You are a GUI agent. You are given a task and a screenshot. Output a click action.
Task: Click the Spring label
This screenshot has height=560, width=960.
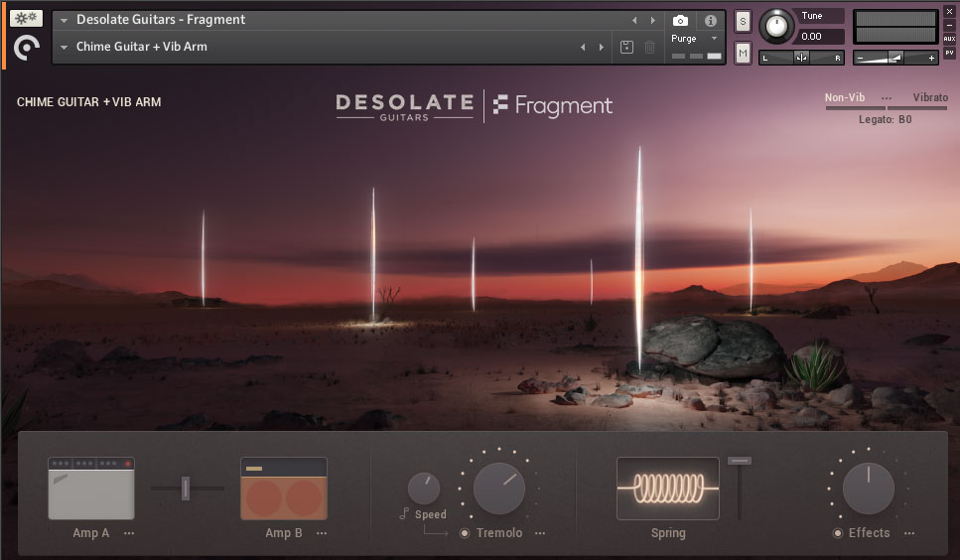pyautogui.click(x=668, y=533)
